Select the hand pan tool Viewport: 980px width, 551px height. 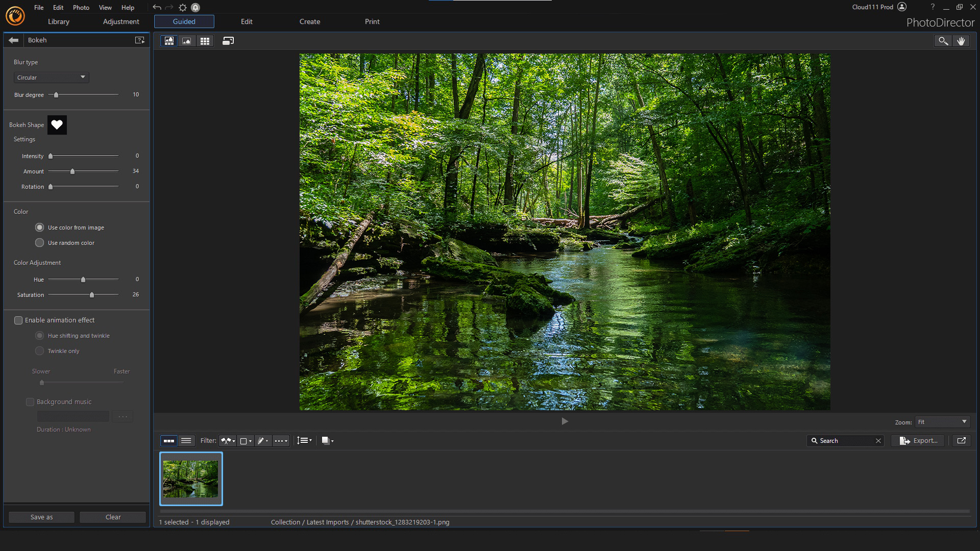(961, 41)
